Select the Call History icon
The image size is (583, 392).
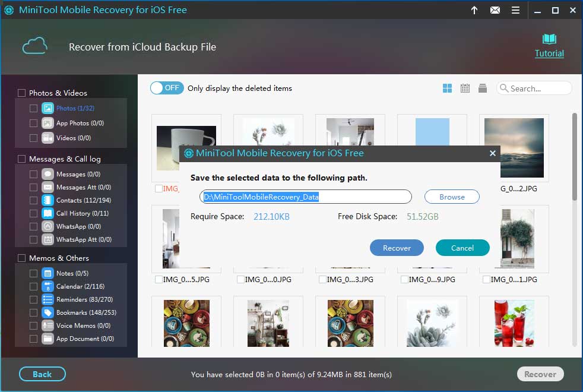click(47, 213)
